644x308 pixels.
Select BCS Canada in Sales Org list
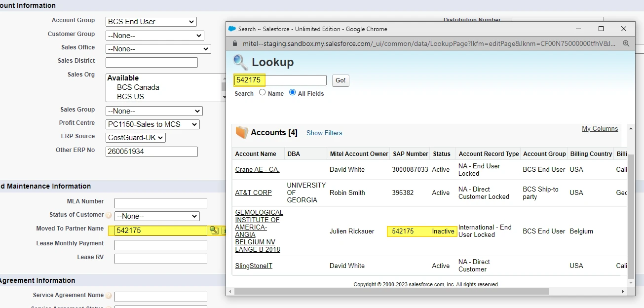click(138, 87)
